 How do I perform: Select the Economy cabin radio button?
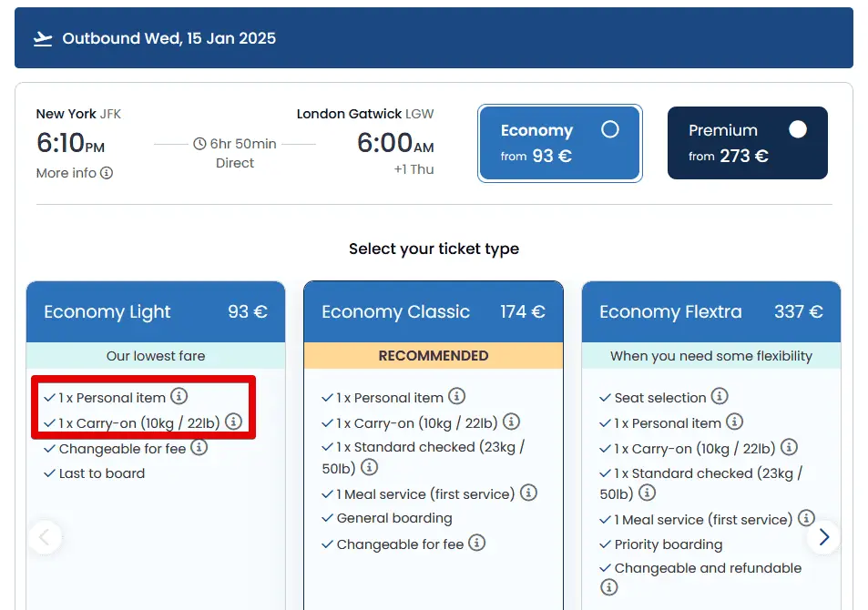[x=610, y=129]
